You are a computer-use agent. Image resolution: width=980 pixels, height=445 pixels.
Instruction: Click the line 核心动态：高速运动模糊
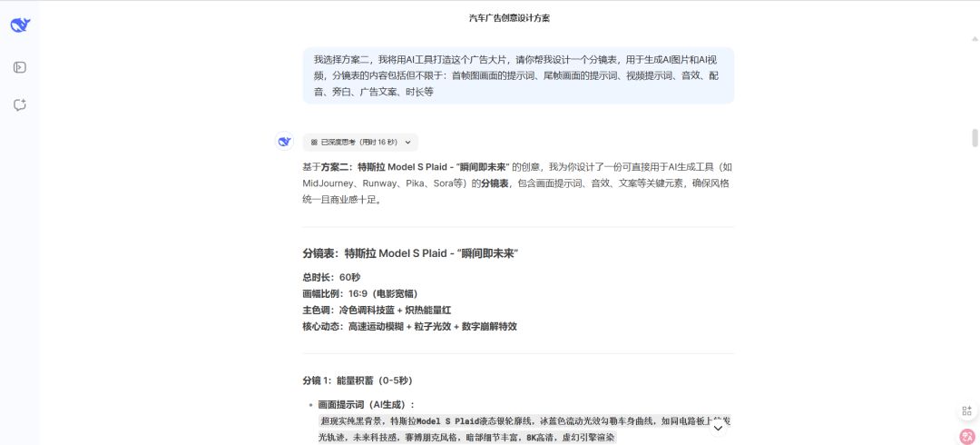[410, 326]
